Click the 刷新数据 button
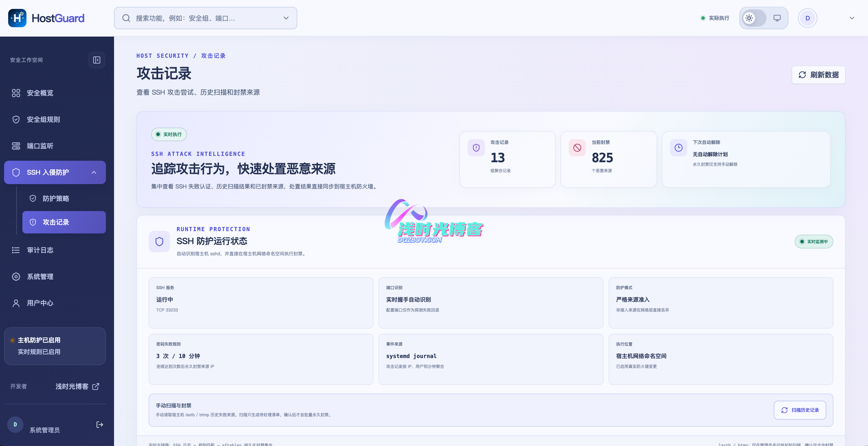 [818, 75]
